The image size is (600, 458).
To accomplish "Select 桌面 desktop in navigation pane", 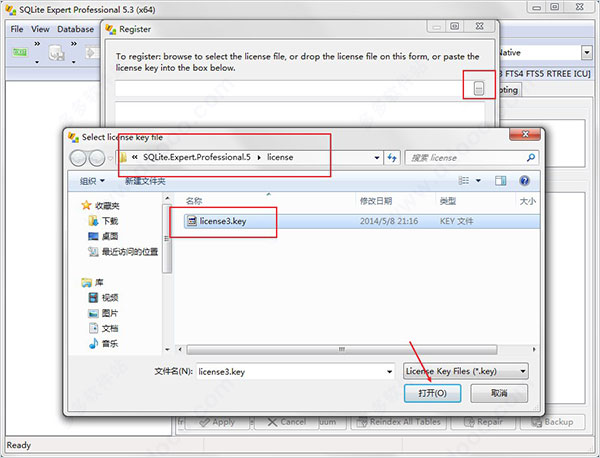I will (103, 236).
